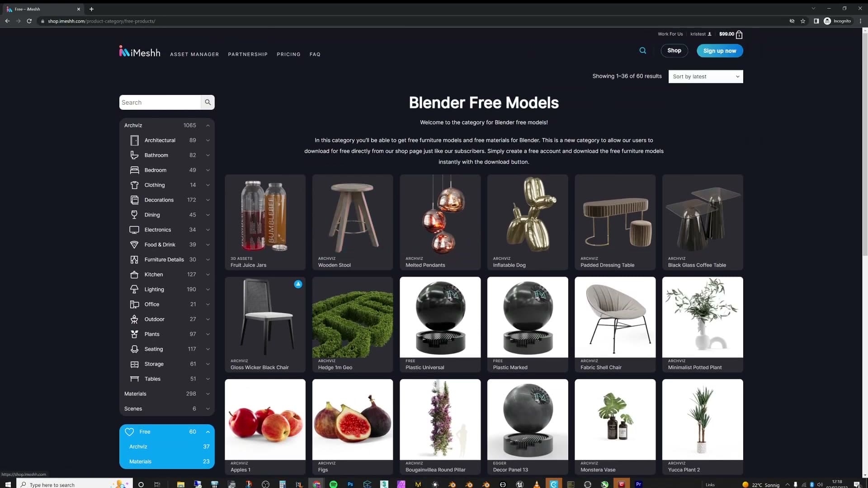868x488 pixels.
Task: Click the iMeshh logo
Action: tap(140, 52)
